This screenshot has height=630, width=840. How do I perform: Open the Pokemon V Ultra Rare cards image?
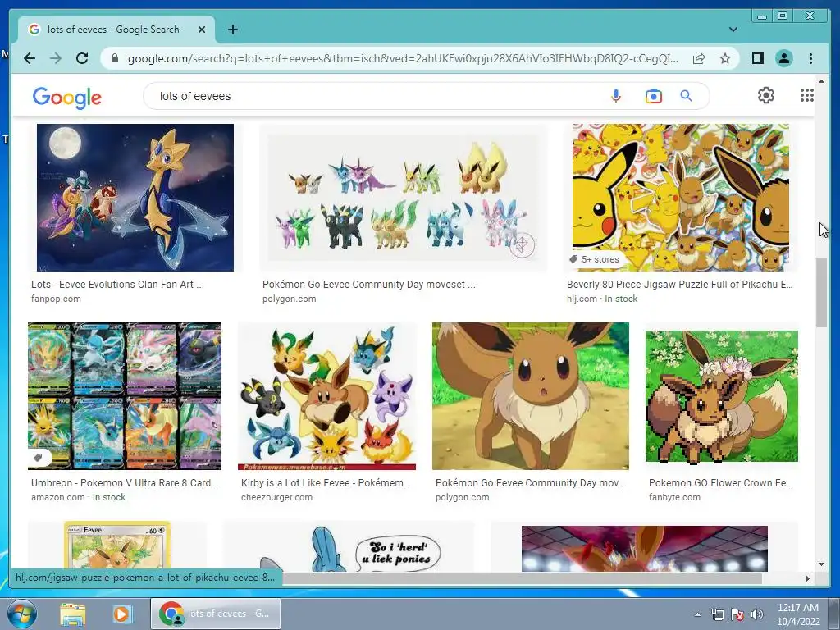pyautogui.click(x=125, y=396)
